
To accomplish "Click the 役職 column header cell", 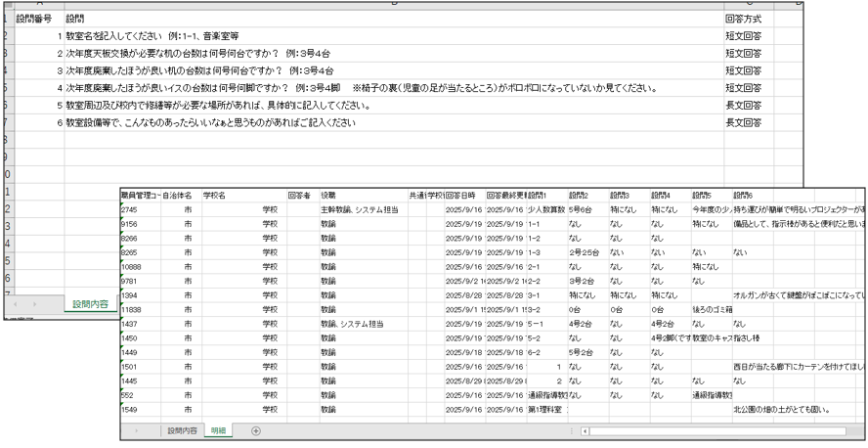I will point(362,196).
